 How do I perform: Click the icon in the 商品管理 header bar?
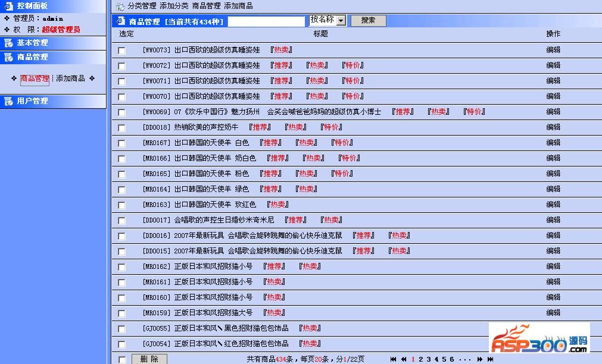tap(121, 21)
